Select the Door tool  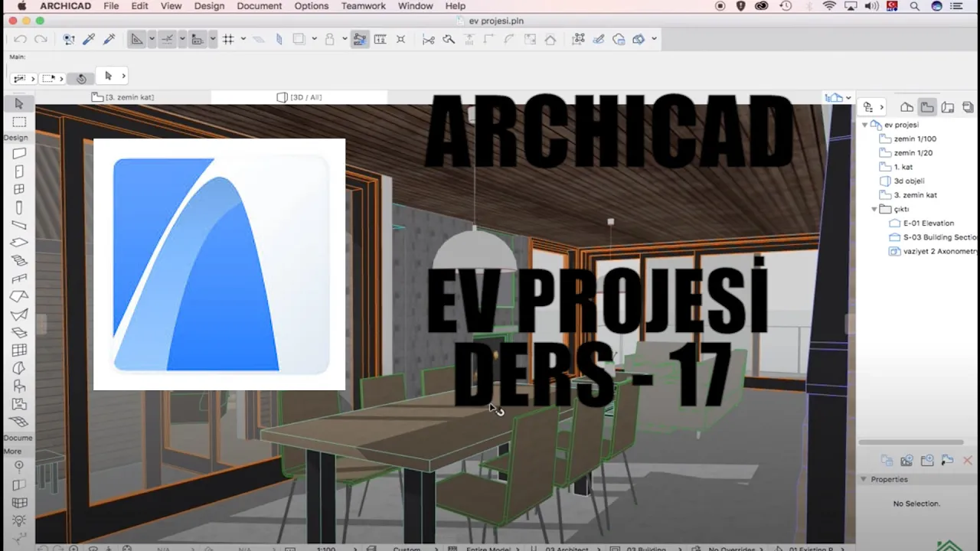pyautogui.click(x=19, y=171)
